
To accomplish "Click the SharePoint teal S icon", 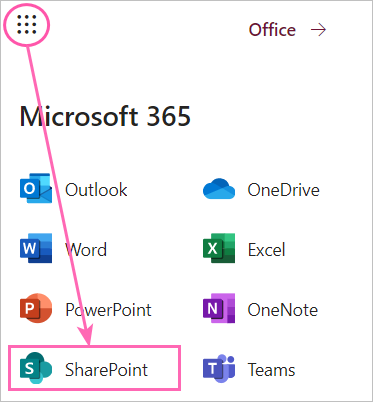I will point(36,368).
